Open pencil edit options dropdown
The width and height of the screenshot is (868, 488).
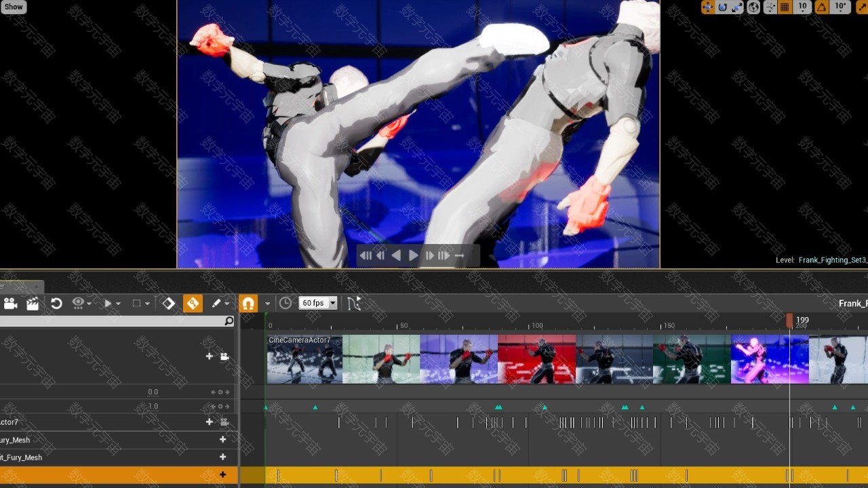click(220, 304)
